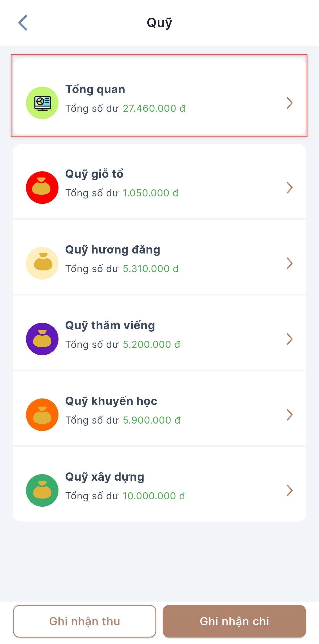Open Quỹ thăm viếng chevron arrow
319x644 pixels.
pos(290,339)
